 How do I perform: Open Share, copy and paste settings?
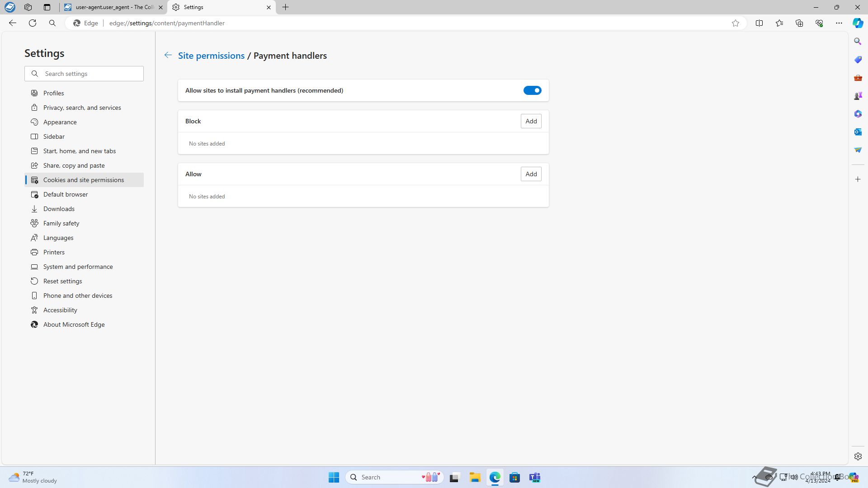(84, 165)
